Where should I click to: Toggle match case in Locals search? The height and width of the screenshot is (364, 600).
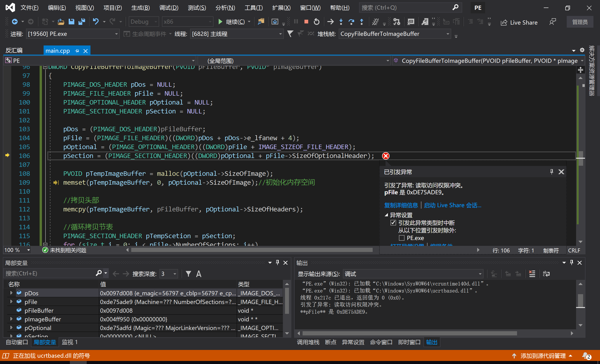tap(199, 274)
